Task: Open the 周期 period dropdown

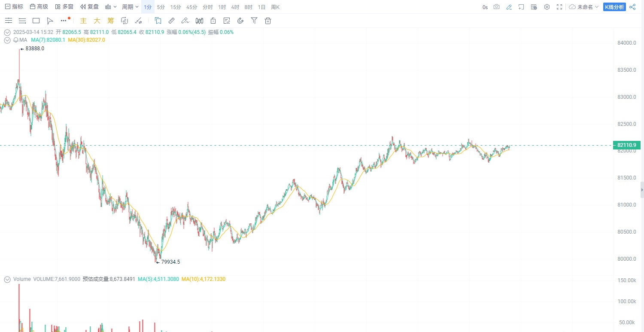Action: [130, 7]
